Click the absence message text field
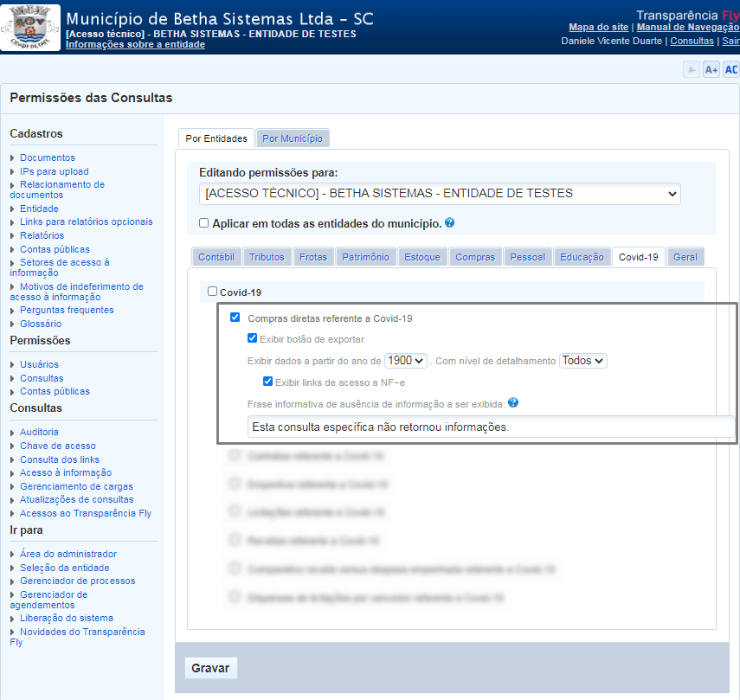Image resolution: width=740 pixels, height=700 pixels. click(489, 427)
